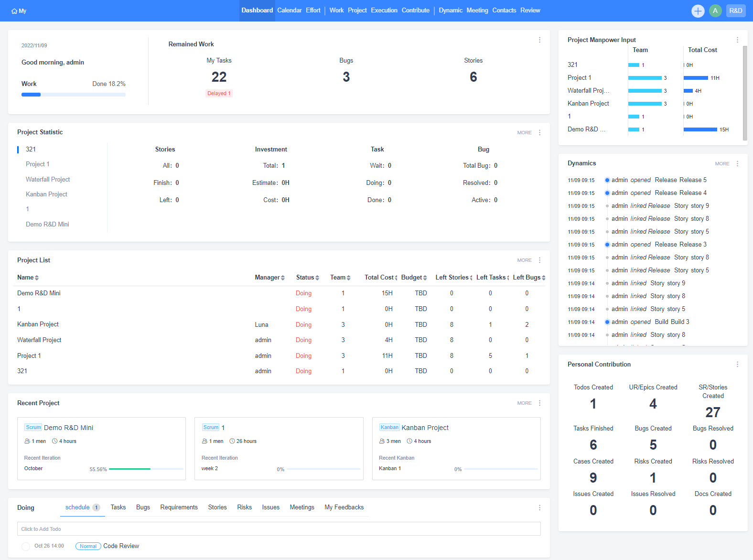Click the home icon beside My
This screenshot has height=560, width=753.
click(14, 11)
